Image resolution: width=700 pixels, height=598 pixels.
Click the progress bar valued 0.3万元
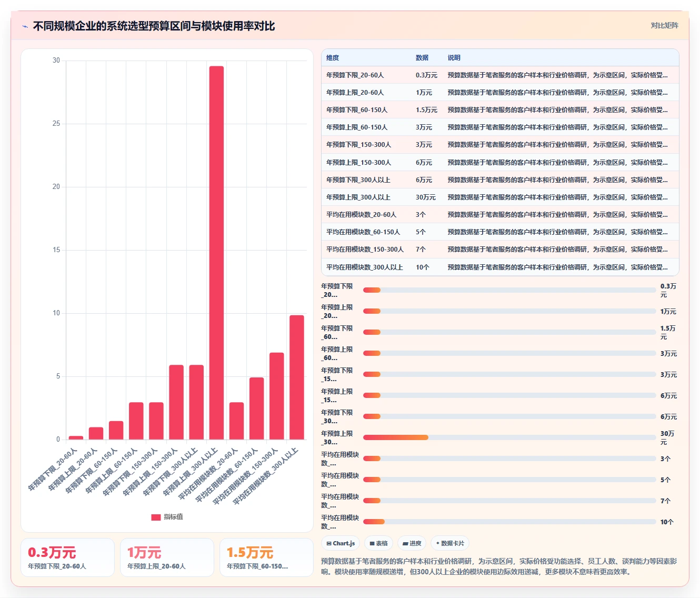tap(509, 290)
